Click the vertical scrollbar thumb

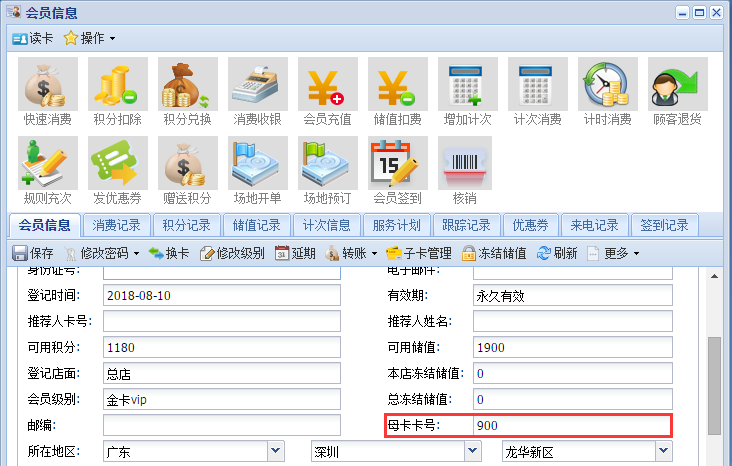714,386
